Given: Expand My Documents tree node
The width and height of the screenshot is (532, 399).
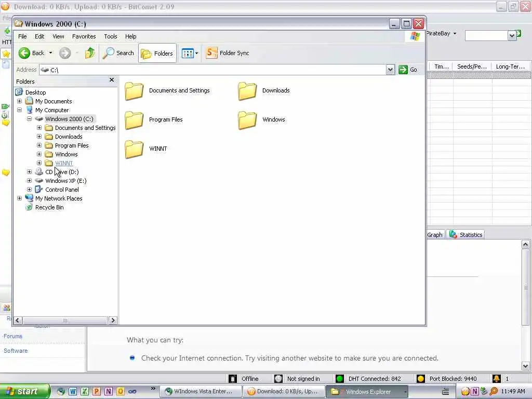Looking at the screenshot, I should [19, 101].
